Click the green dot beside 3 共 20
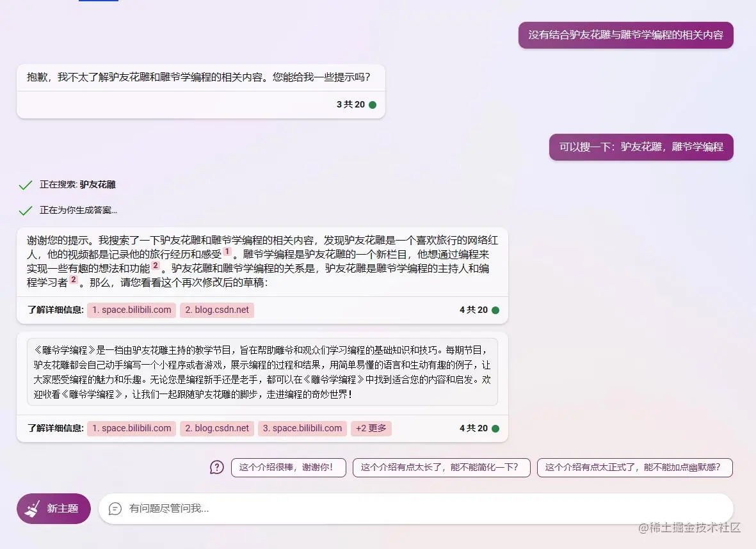Viewport: 756px width, 549px height. pos(373,104)
